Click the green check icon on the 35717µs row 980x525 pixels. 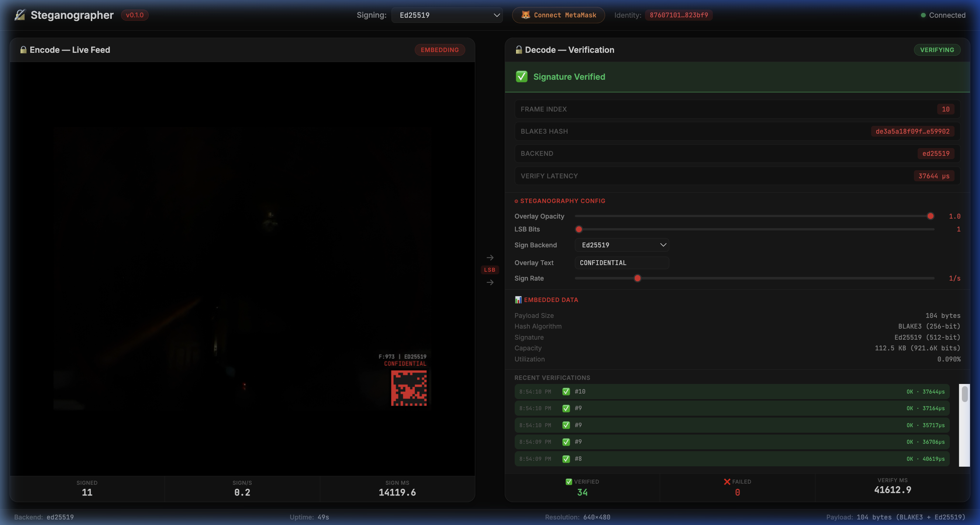[x=566, y=425]
